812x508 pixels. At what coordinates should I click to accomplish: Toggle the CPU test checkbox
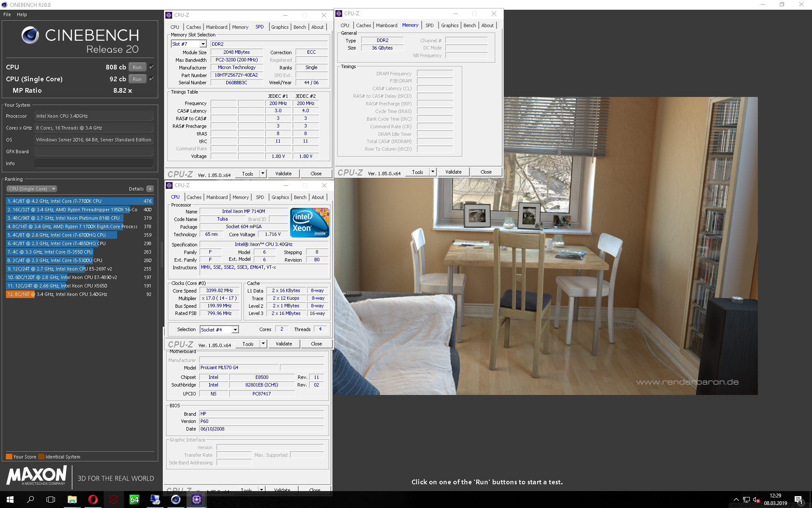151,67
